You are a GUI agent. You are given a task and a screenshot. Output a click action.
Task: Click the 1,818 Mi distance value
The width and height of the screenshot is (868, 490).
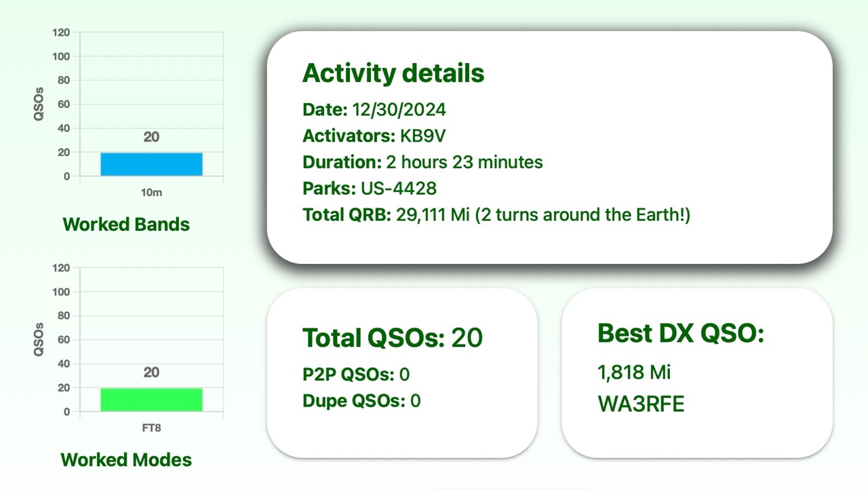(x=634, y=372)
